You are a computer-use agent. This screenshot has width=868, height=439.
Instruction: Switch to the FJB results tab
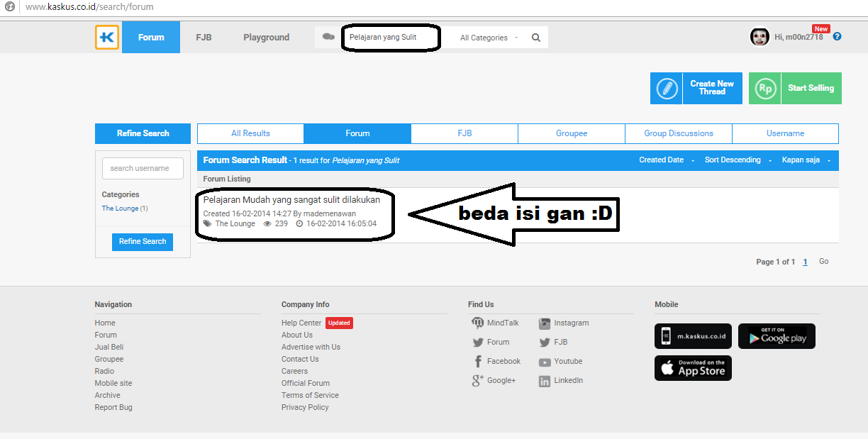point(464,133)
